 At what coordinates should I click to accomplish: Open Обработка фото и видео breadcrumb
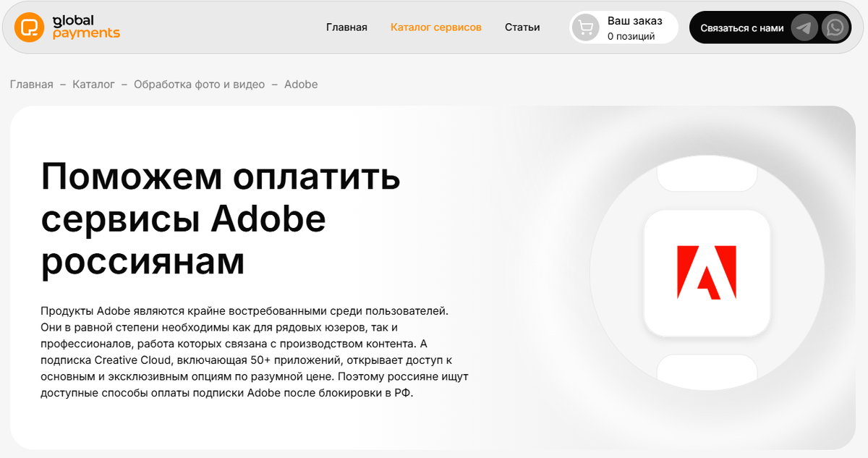[200, 84]
